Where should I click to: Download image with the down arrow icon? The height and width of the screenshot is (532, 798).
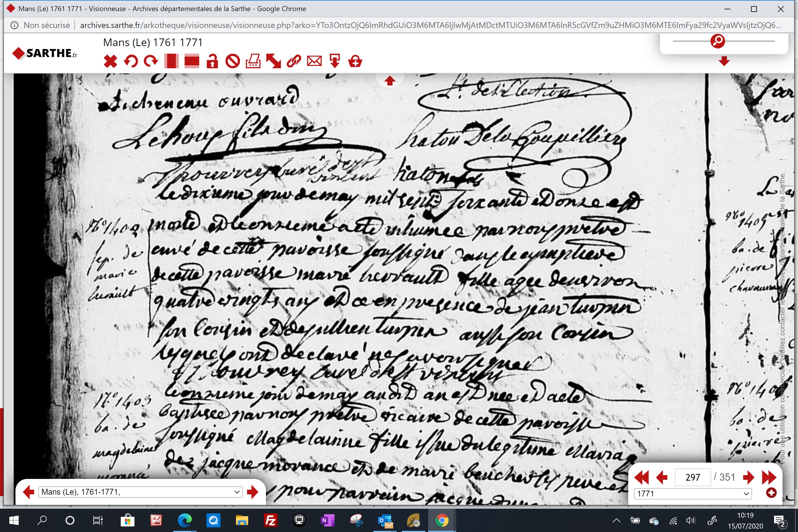(x=335, y=62)
